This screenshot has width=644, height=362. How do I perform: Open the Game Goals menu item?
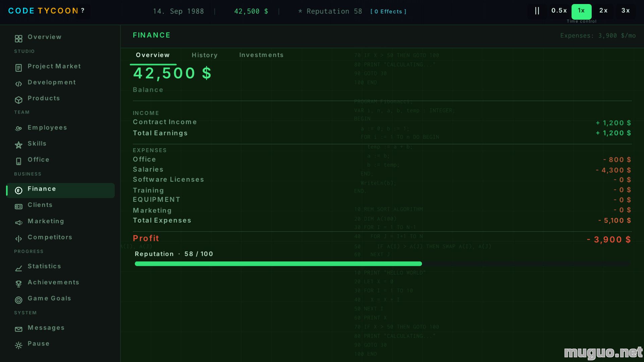pos(49,299)
